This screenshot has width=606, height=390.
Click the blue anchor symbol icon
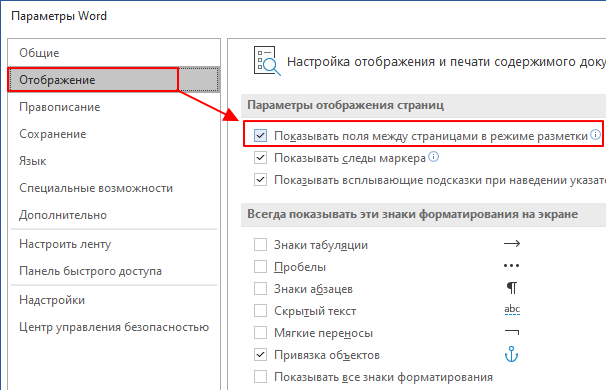(x=511, y=354)
